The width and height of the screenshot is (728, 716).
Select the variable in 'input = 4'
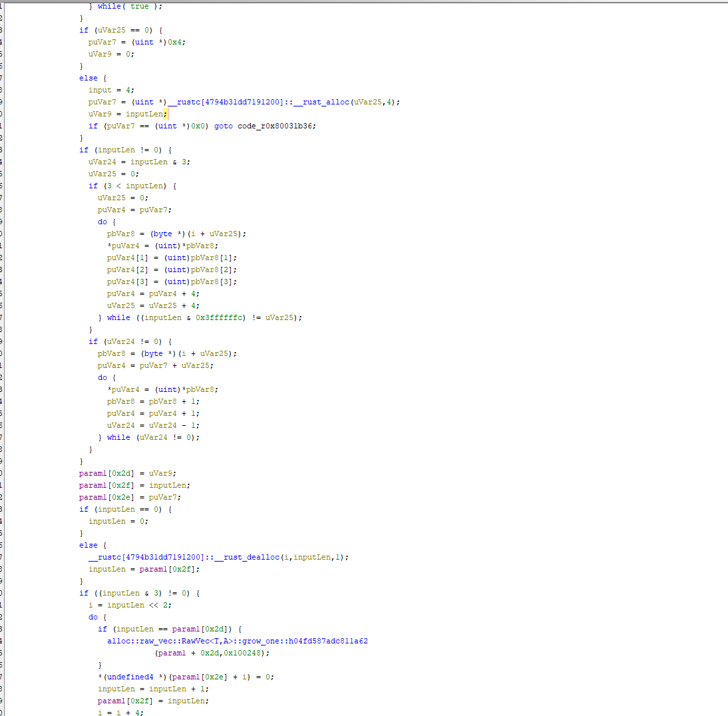coord(100,90)
